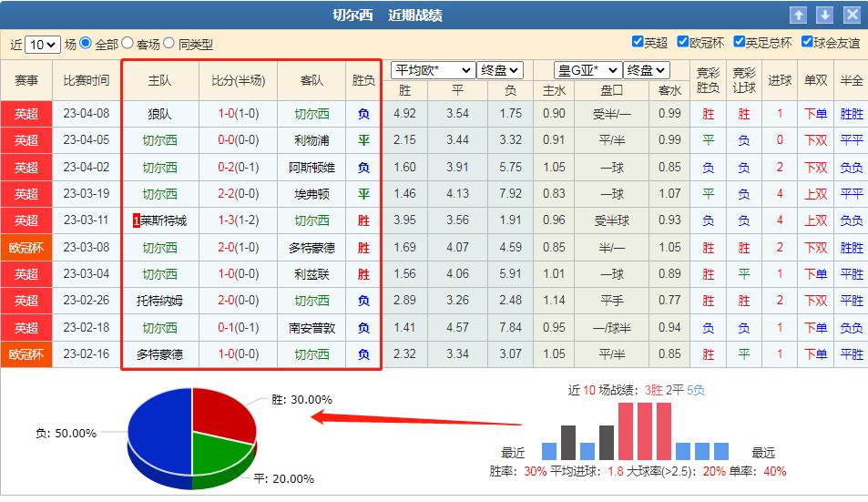
Task: Click 上双 in the 埃弗顿 row
Action: click(815, 194)
